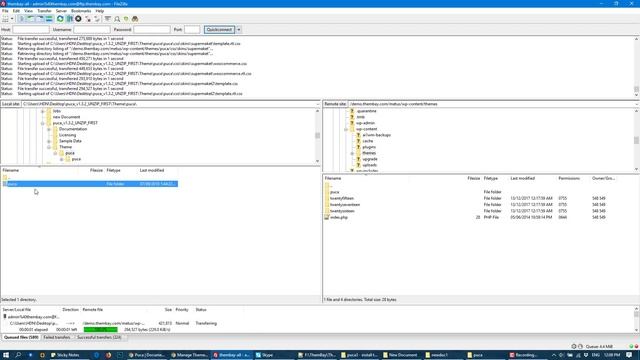Viewport: 640px width, 360px height.
Task: Open the Remote site path dropdown
Action: pos(637,104)
